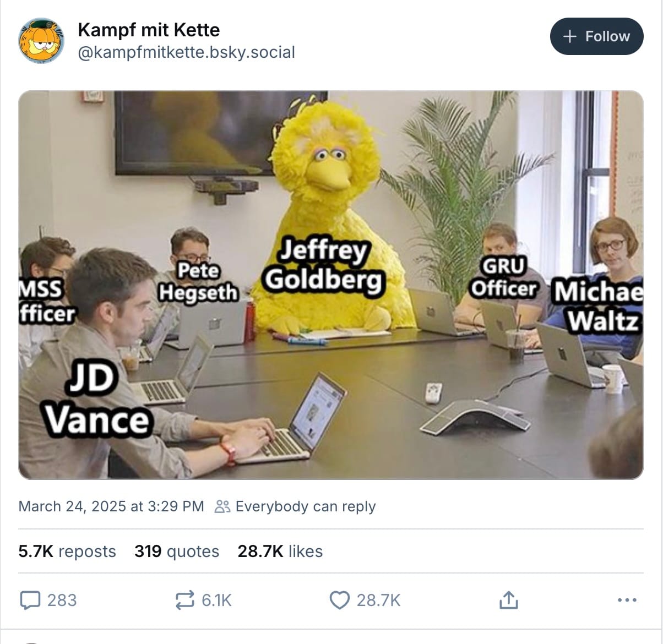The width and height of the screenshot is (663, 644).
Task: Open the three-dot more options menu
Action: 627,600
